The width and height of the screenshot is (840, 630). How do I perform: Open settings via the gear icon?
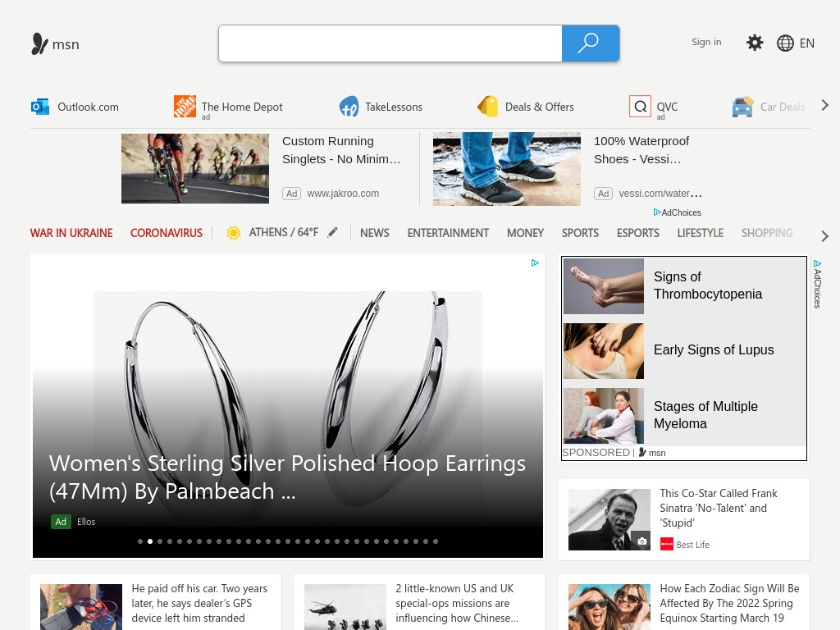pos(755,43)
